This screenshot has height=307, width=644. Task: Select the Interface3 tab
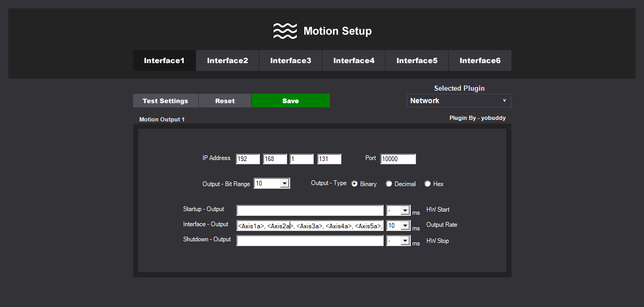tap(291, 60)
